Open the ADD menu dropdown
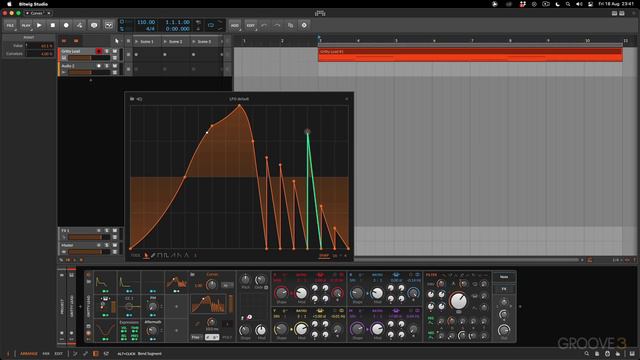This screenshot has height=360, width=640. coord(235,25)
